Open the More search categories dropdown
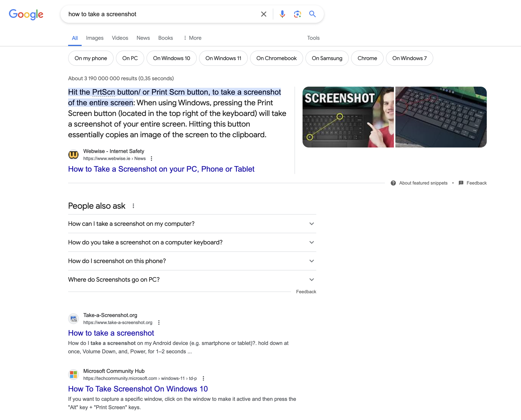This screenshot has width=521, height=420. 192,38
